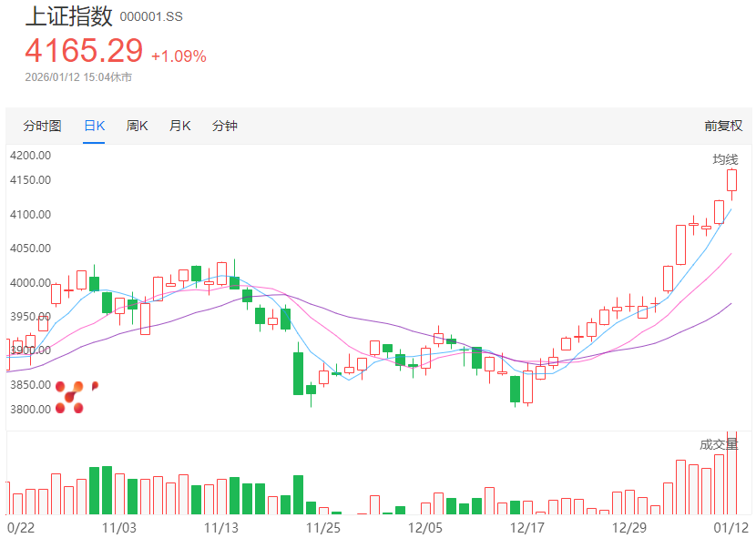Open the 周K weekly chart tab
Viewport: 756px width, 538px height.
coord(137,126)
